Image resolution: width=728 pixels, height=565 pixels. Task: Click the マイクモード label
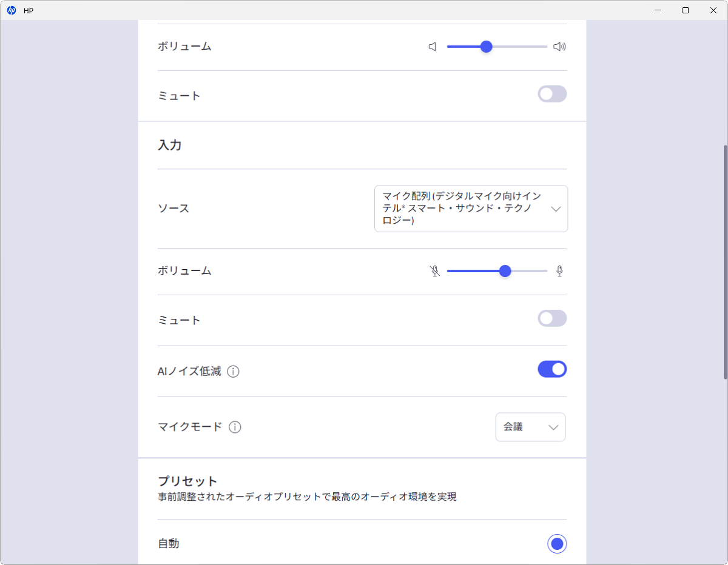190,427
